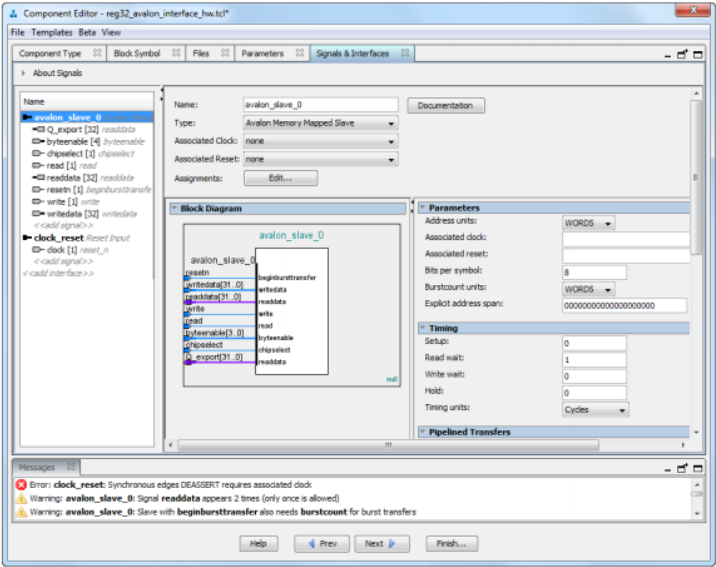Go to the Prev page
The width and height of the screenshot is (716, 567).
[322, 543]
